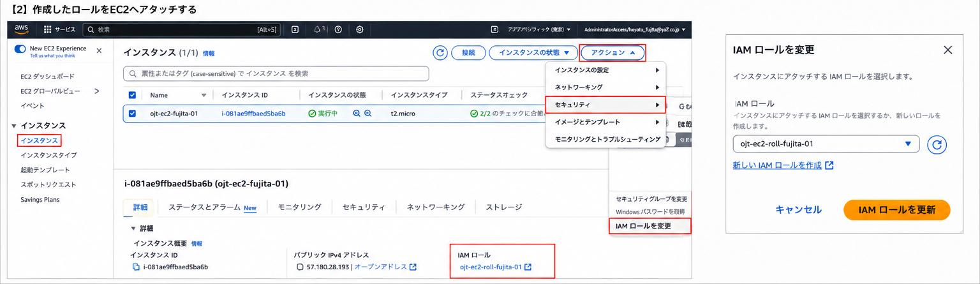The height and width of the screenshot is (284, 980).
Task: Refresh the instances list
Action: click(x=440, y=53)
